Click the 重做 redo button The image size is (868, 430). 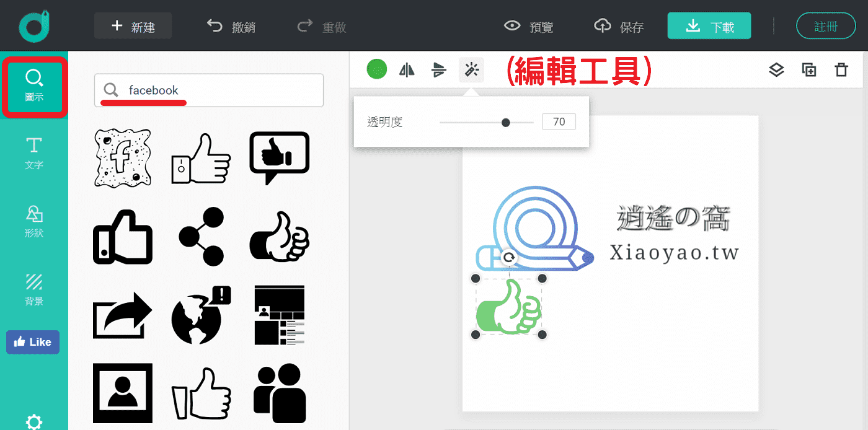[322, 26]
